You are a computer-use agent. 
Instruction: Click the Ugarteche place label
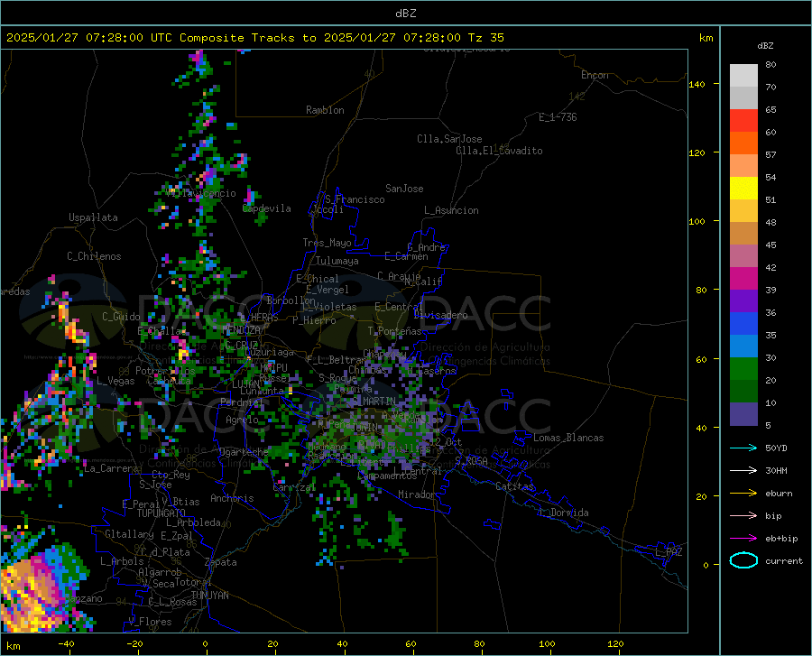point(244,452)
